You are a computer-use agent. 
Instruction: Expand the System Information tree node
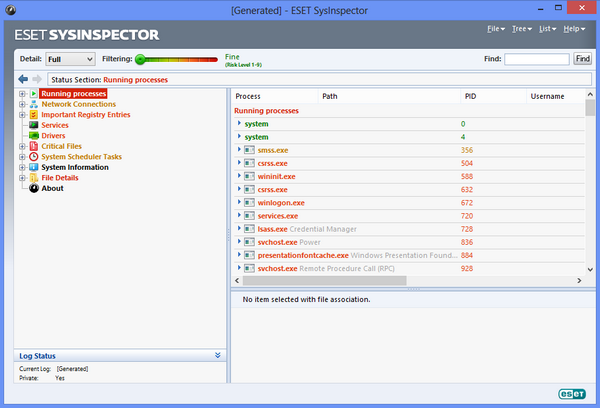click(22, 167)
